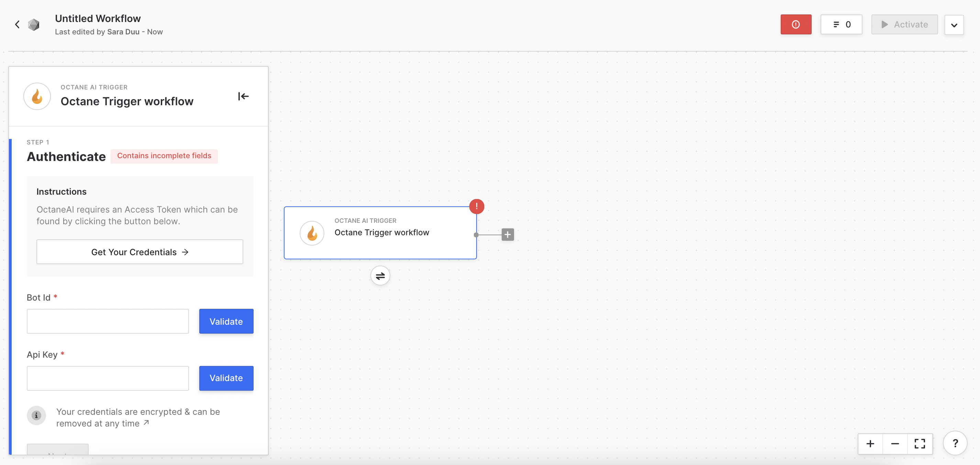Click the credentials info icon
Screen dimensions: 980x465
(36, 415)
